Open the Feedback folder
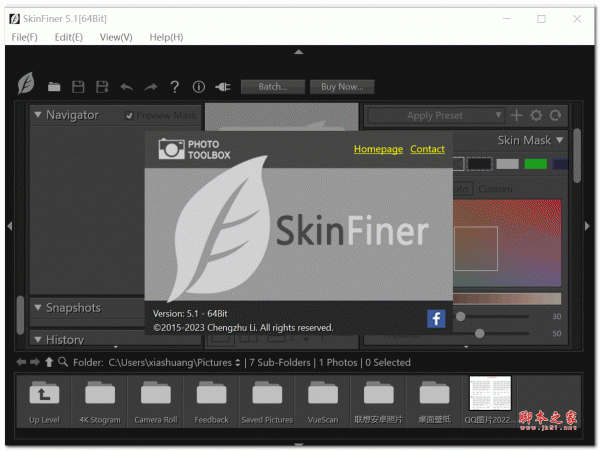 click(212, 402)
